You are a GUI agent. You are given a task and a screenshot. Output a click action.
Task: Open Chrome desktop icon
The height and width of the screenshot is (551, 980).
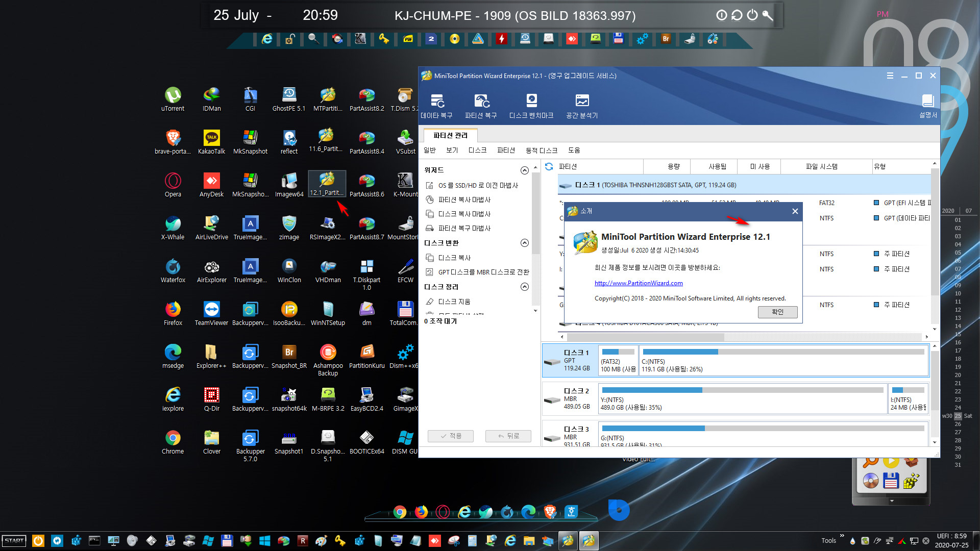tap(173, 442)
